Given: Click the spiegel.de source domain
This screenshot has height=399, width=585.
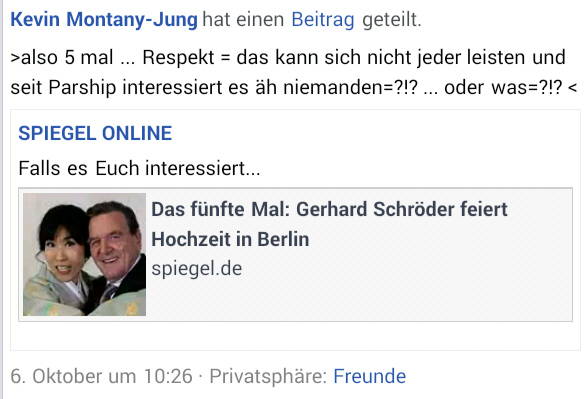Looking at the screenshot, I should pyautogui.click(x=197, y=269).
